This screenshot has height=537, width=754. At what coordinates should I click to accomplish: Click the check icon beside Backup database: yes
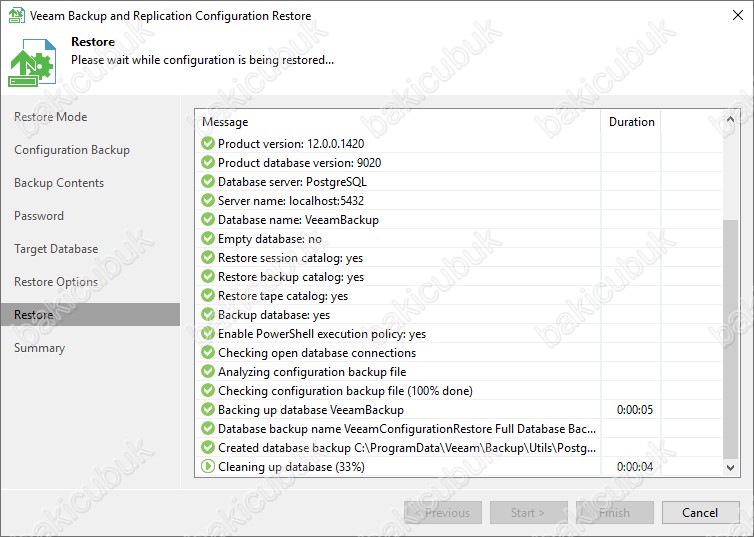click(x=208, y=314)
